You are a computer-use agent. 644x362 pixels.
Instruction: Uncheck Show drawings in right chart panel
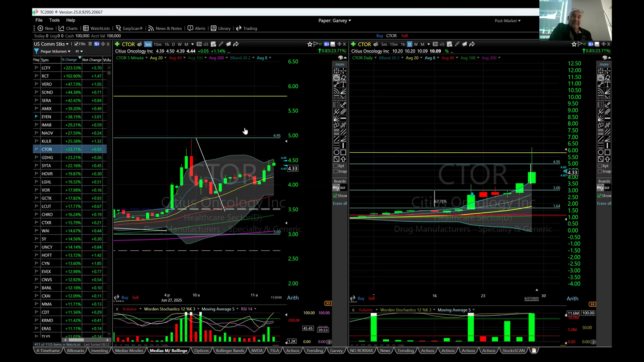tap(599, 196)
